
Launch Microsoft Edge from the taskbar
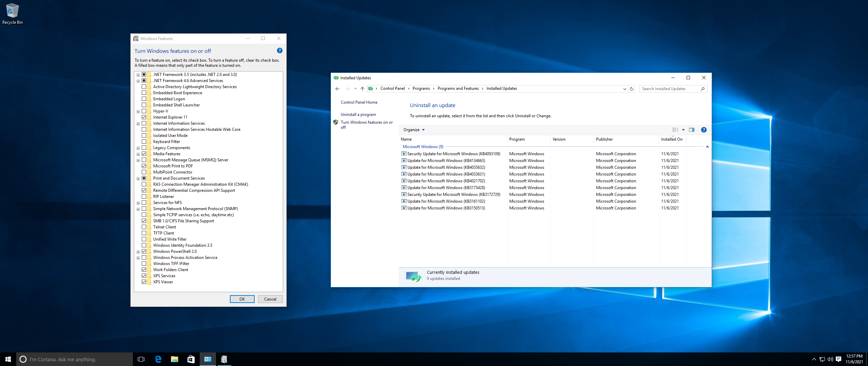click(x=158, y=359)
